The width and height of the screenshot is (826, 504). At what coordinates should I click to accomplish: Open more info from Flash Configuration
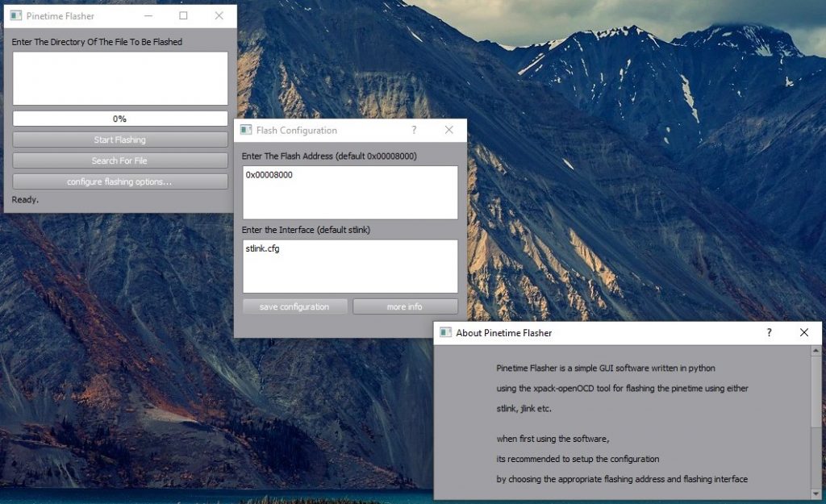click(405, 306)
